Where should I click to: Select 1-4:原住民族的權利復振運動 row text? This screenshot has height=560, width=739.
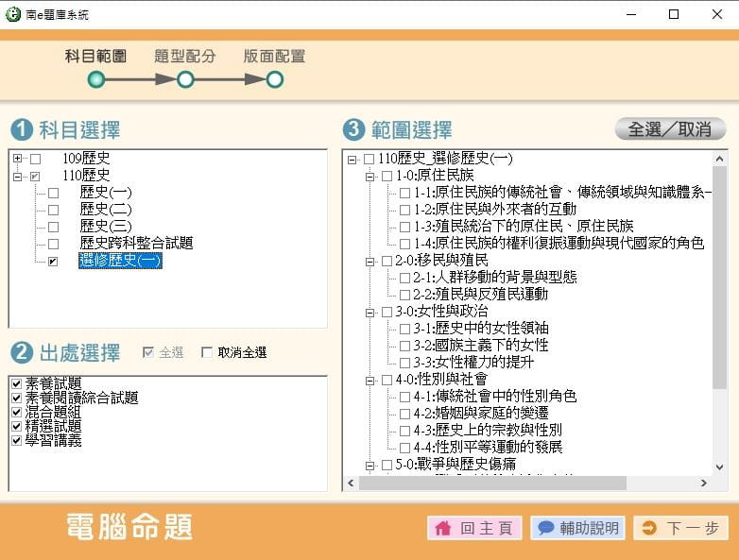559,244
